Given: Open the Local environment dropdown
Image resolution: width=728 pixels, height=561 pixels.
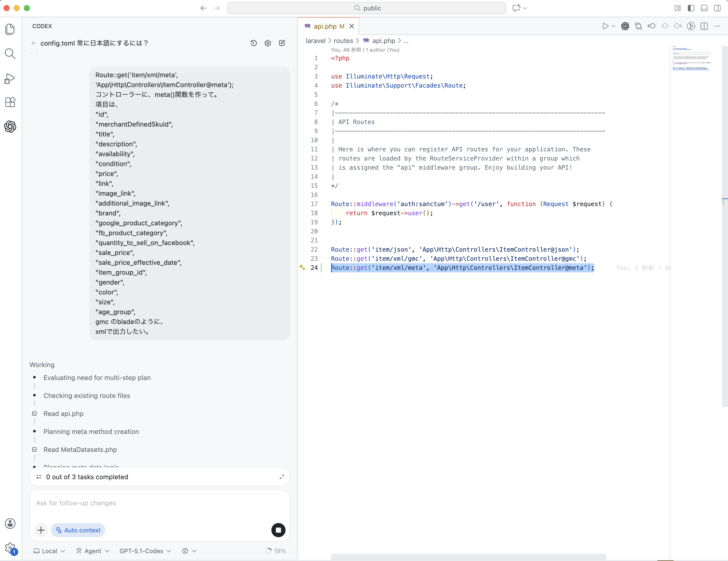Looking at the screenshot, I should pos(49,551).
